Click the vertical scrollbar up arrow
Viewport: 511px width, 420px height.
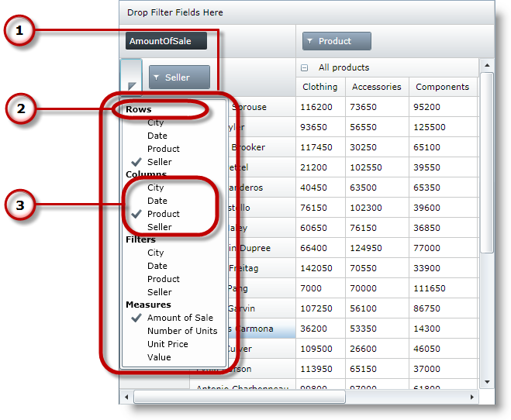coord(487,66)
